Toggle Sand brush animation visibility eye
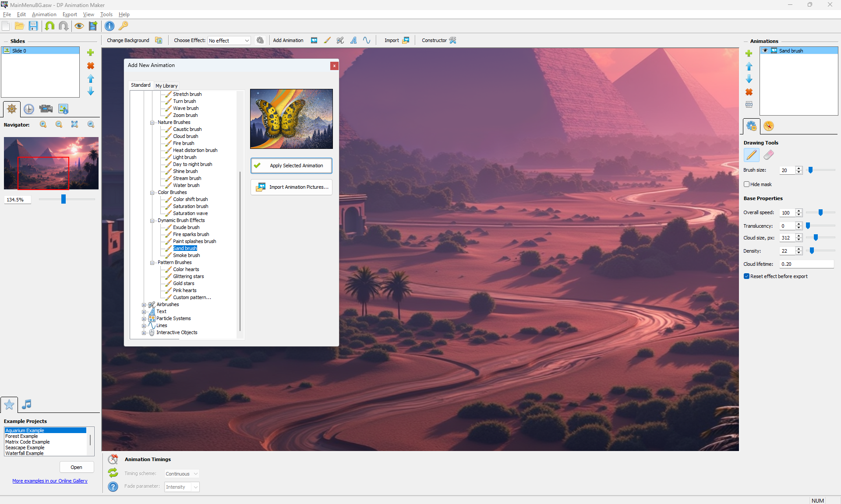The height and width of the screenshot is (504, 841). click(765, 51)
